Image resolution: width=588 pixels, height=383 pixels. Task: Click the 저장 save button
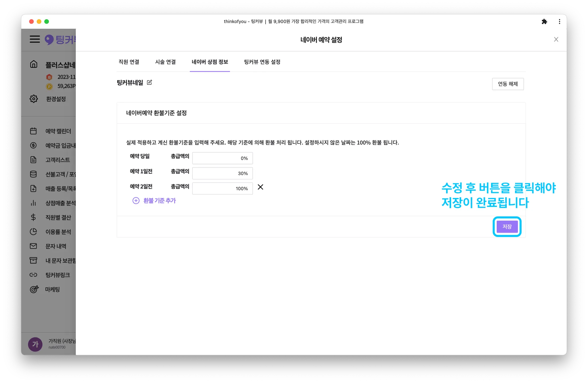(507, 227)
